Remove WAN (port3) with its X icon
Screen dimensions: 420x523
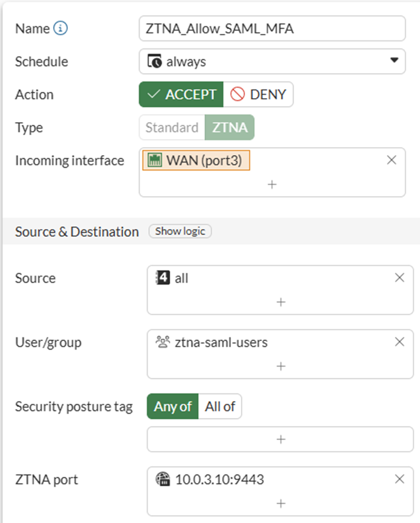(392, 161)
